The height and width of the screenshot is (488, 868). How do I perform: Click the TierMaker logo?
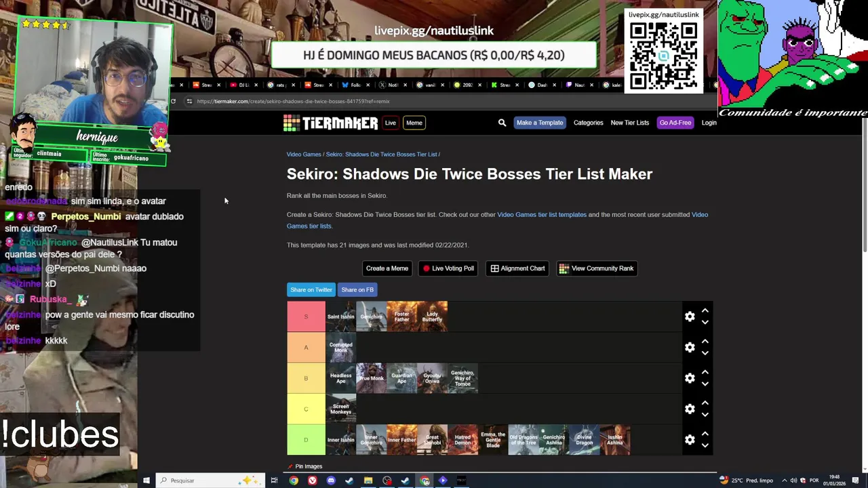point(330,123)
